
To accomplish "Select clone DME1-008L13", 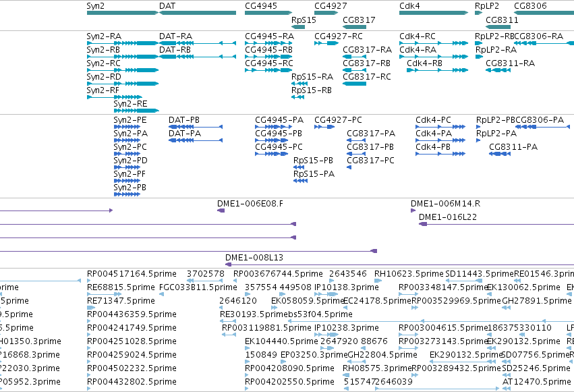I will [x=254, y=258].
